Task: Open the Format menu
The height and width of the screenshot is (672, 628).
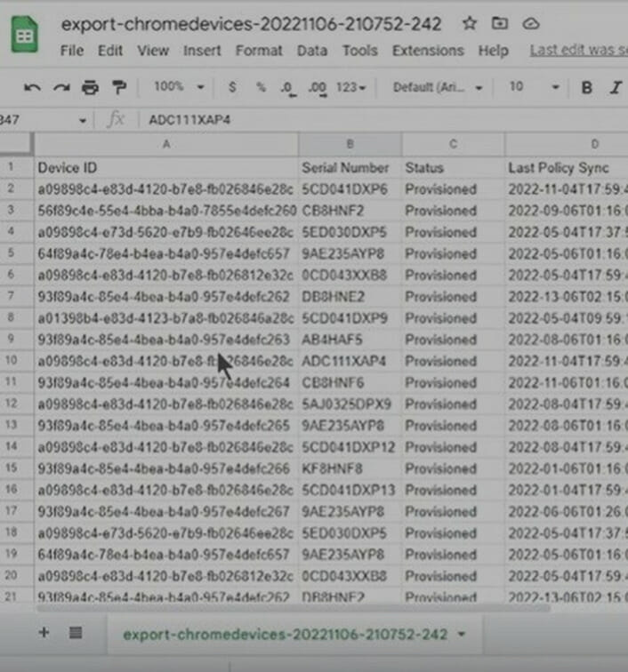Action: pos(259,51)
